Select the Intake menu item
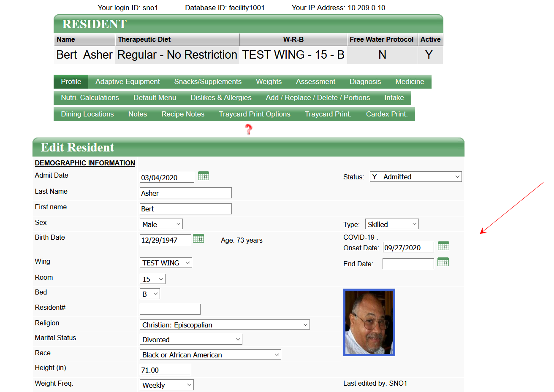The image size is (554, 392). point(394,97)
